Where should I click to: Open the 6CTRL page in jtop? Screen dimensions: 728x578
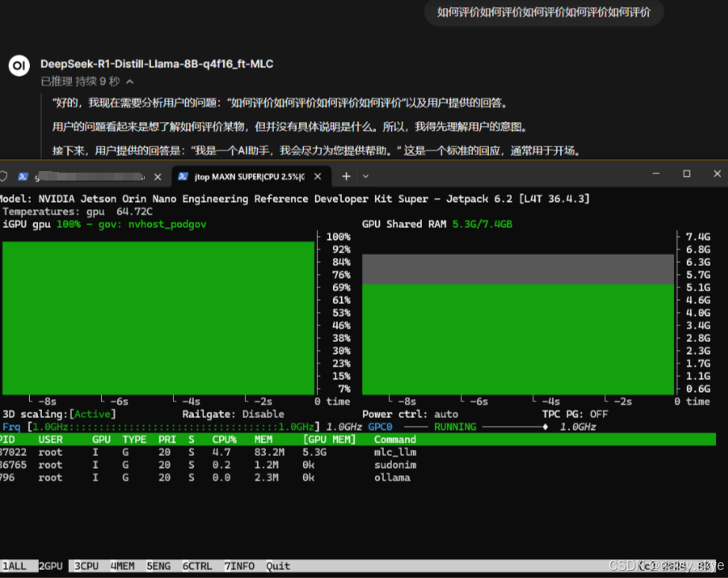197,566
